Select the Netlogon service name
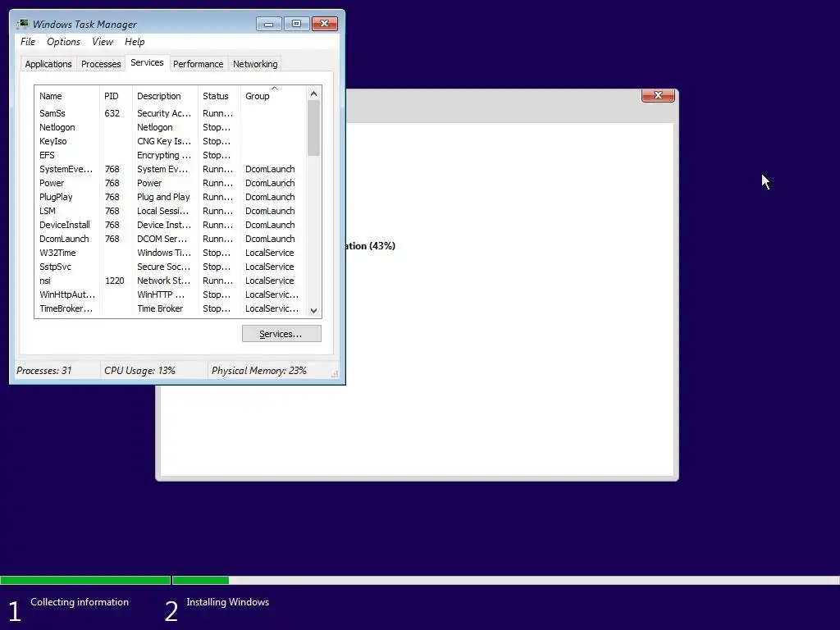 coord(57,127)
